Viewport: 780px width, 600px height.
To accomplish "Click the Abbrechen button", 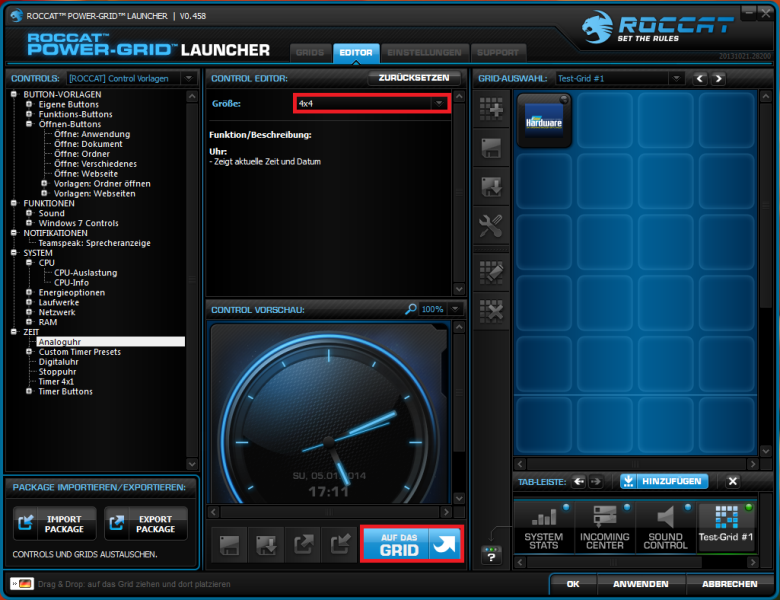I will coord(729,584).
